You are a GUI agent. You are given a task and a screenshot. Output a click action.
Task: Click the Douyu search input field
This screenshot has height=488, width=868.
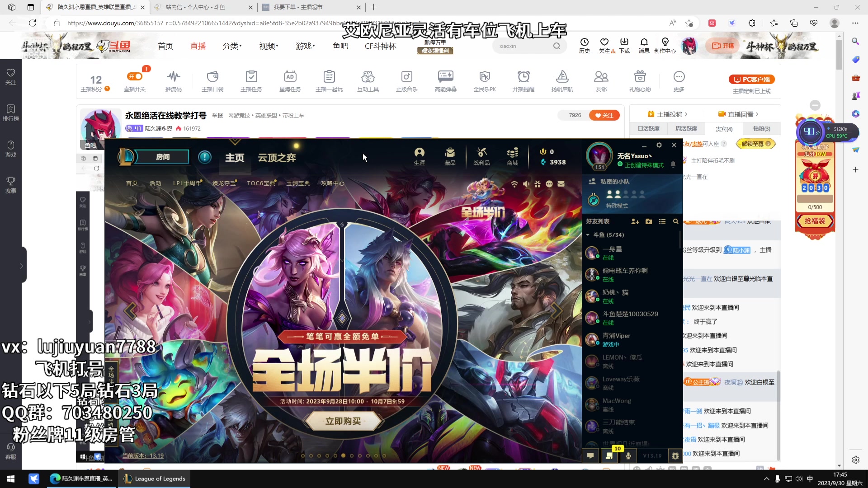point(524,46)
